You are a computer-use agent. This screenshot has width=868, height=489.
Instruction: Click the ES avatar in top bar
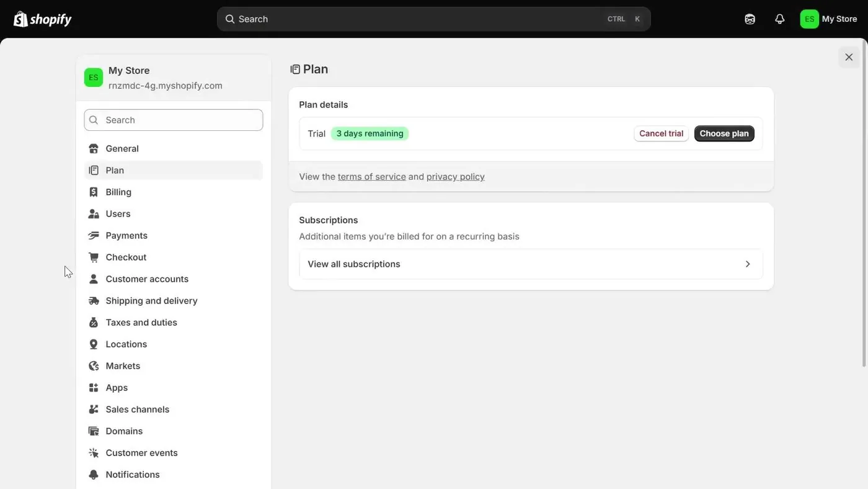coord(809,19)
